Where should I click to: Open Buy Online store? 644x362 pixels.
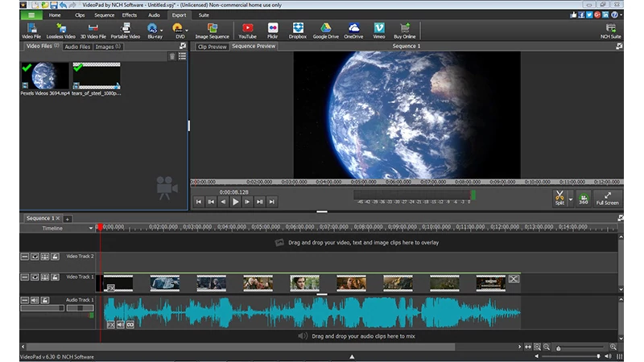(x=405, y=31)
